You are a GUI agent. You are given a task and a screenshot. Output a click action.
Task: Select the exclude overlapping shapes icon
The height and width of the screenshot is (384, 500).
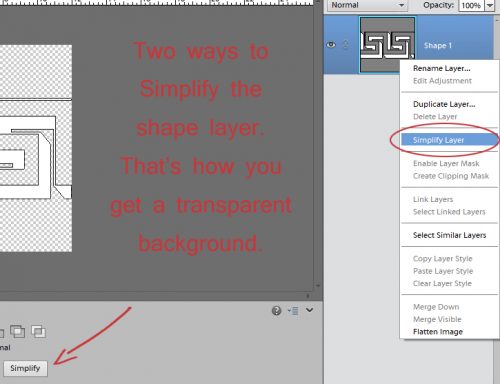(x=38, y=332)
